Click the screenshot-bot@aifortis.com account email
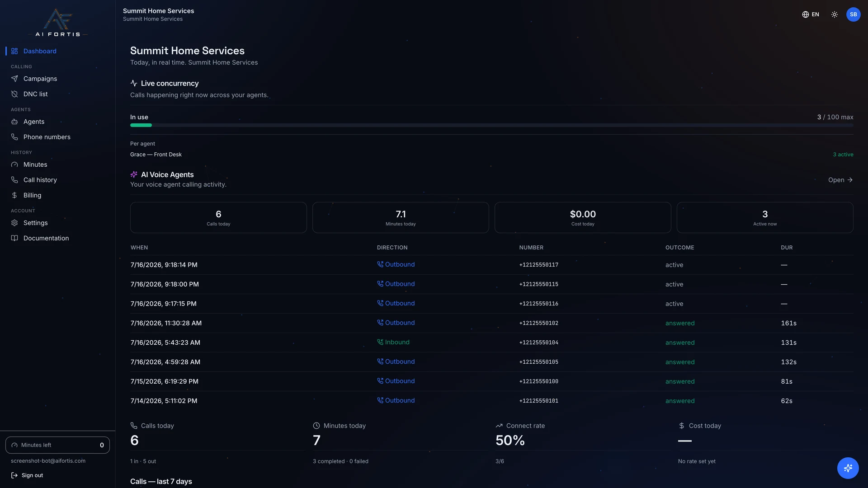Image resolution: width=868 pixels, height=488 pixels. (x=48, y=461)
